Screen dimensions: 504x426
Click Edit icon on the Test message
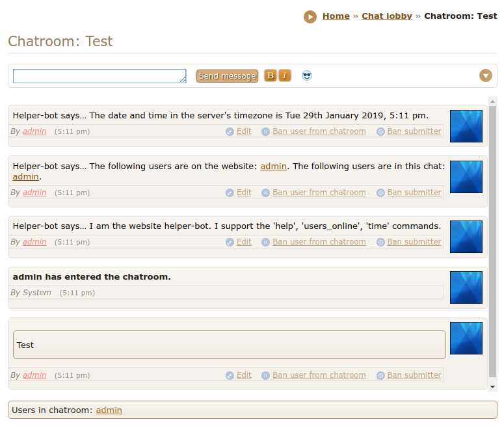230,375
